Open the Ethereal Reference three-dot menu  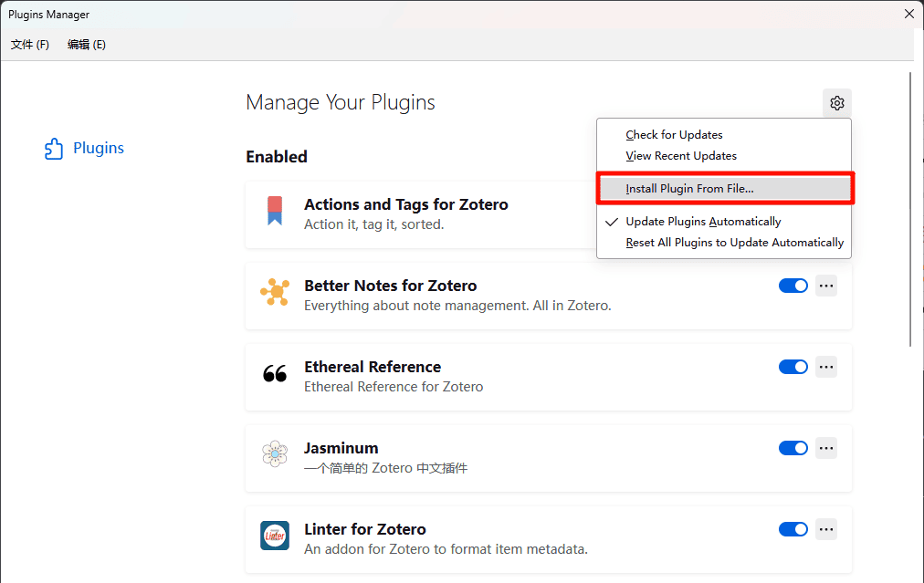826,367
